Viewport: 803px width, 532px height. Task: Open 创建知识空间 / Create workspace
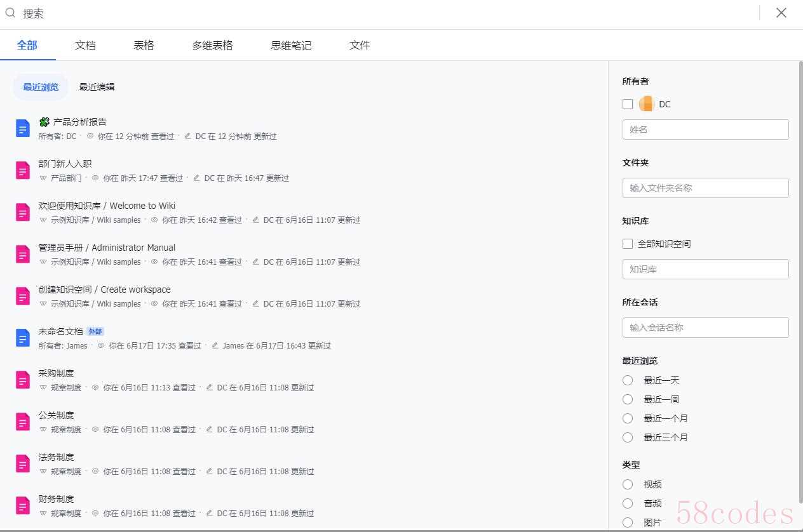point(104,289)
